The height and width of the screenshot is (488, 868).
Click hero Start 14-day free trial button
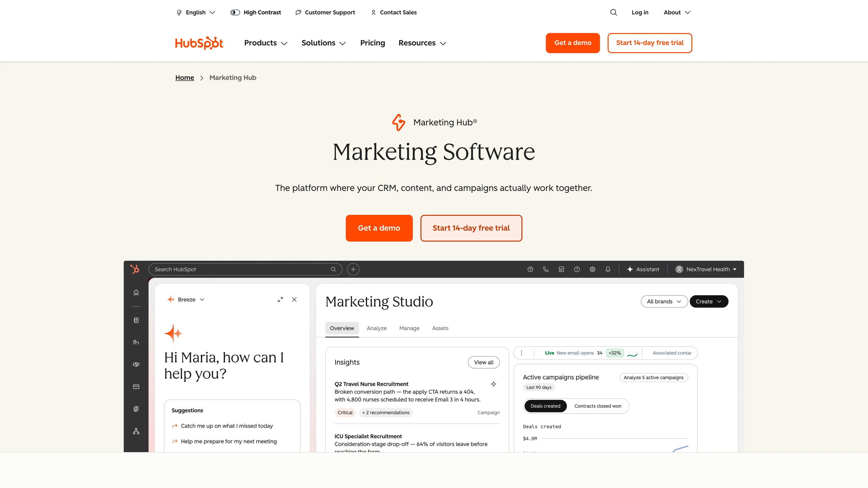(471, 228)
